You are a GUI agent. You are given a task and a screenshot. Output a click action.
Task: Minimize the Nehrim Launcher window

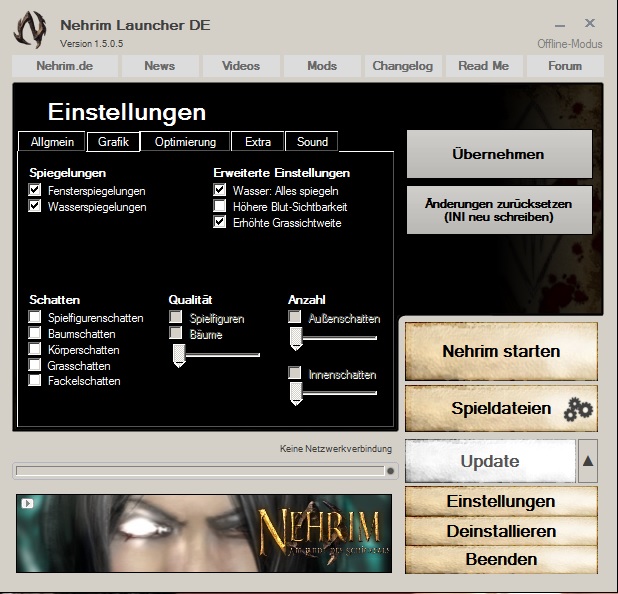tap(560, 26)
